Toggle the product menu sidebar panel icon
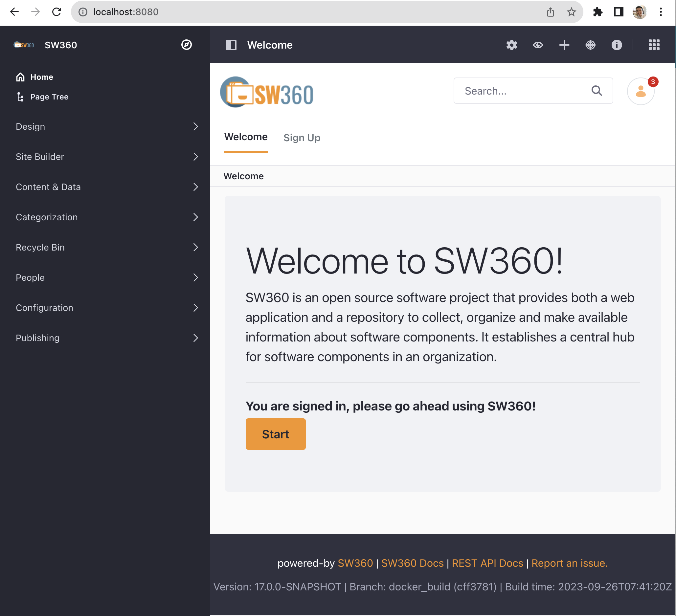 231,45
